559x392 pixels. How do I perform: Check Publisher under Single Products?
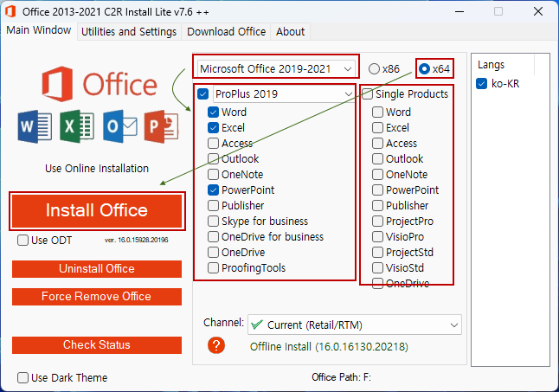click(x=377, y=206)
